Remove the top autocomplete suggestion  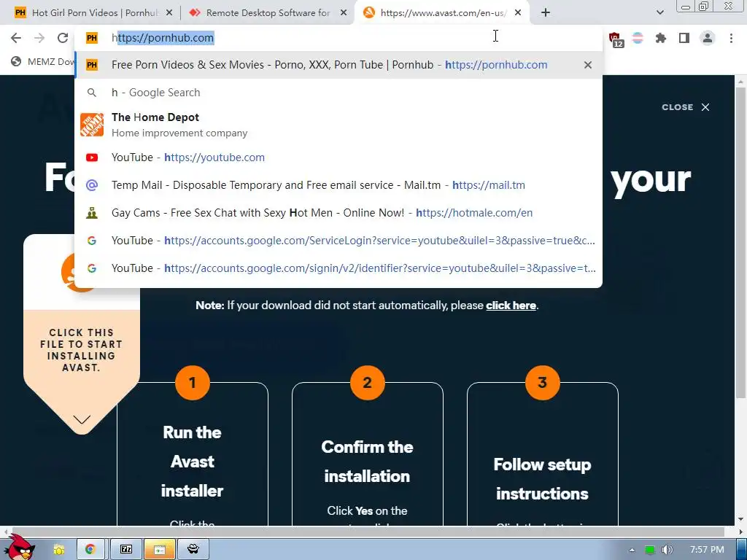(588, 65)
